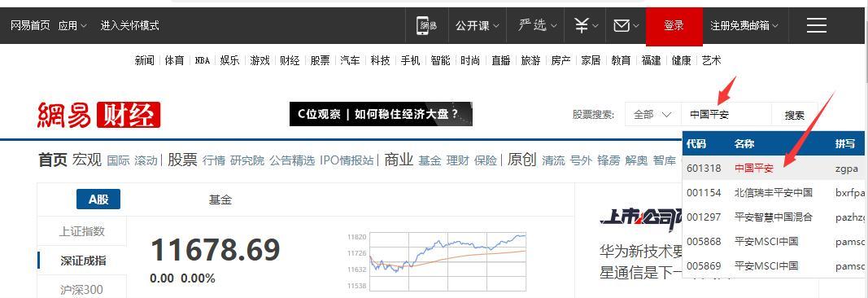Screen dimensions: 868x298
Task: Expand the 公开课 dropdown
Action: (x=478, y=25)
